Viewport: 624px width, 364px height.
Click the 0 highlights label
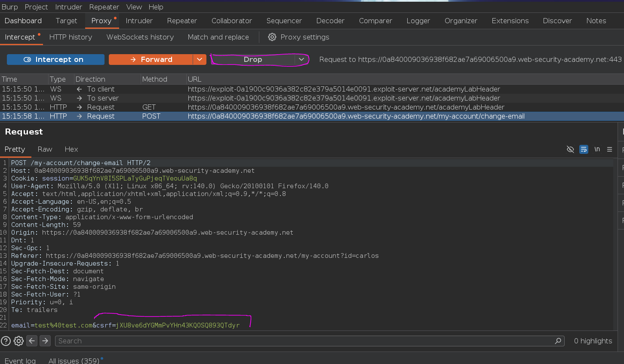tap(593, 341)
